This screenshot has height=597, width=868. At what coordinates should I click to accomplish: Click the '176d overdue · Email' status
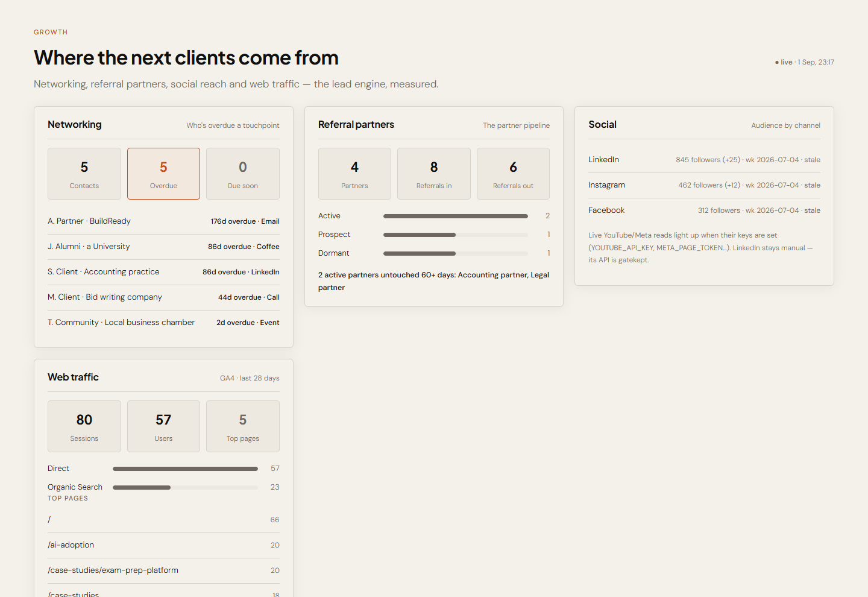pos(245,221)
